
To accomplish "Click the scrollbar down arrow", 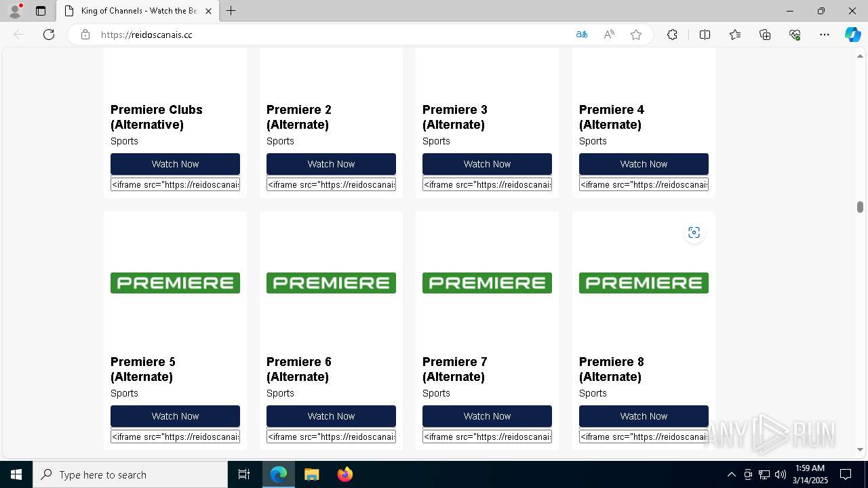I will [x=860, y=449].
